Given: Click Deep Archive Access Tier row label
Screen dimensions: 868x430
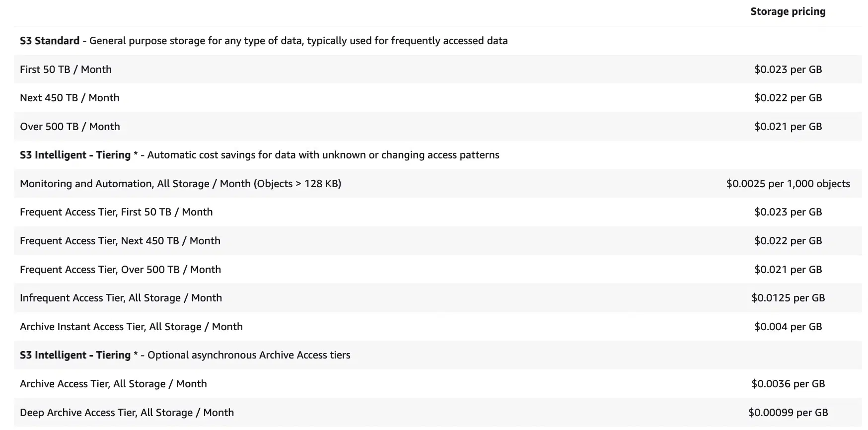Looking at the screenshot, I should click(127, 413).
